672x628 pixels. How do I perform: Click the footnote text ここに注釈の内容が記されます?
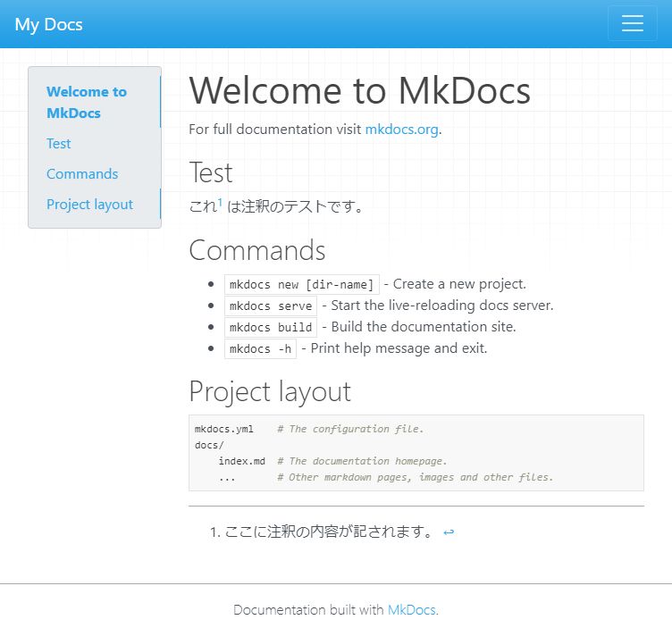(328, 532)
